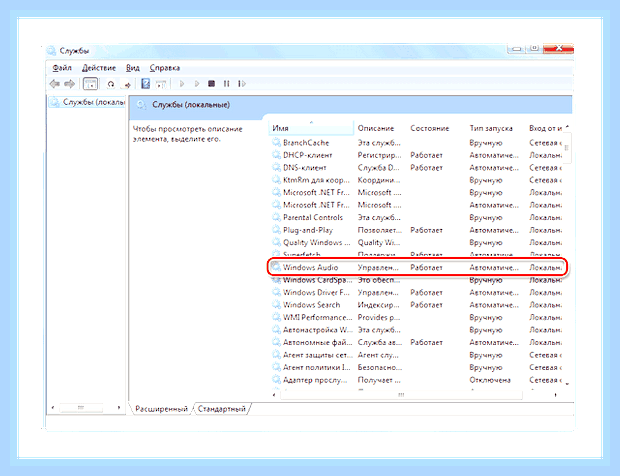Viewport: 620px width, 476px height.
Task: Sort by the Состояние column header
Action: (x=430, y=128)
